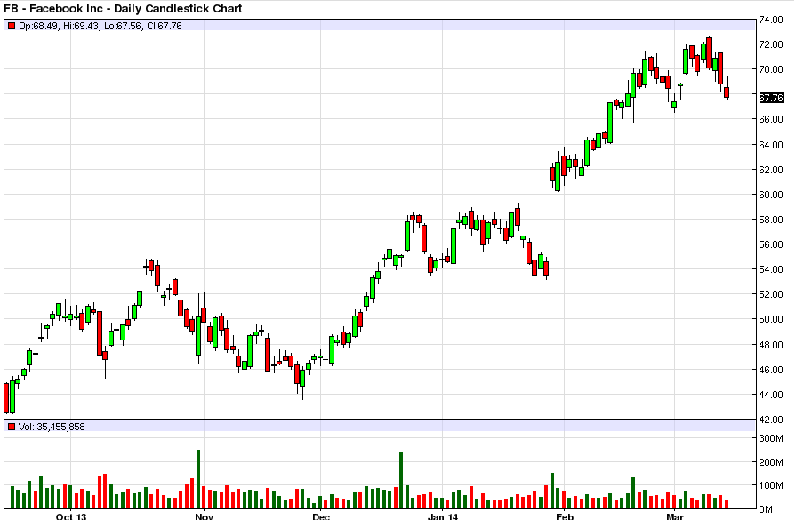Click the 56.00 price axis label
The height and width of the screenshot is (520, 812).
click(771, 244)
